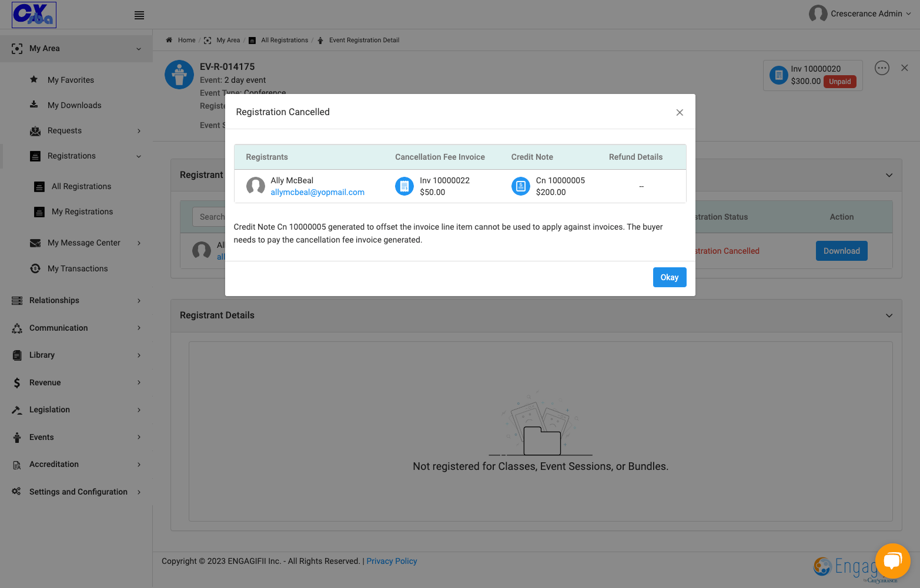Viewport: 920px width, 588px height.
Task: Go to My Area breadcrumb
Action: click(x=228, y=40)
